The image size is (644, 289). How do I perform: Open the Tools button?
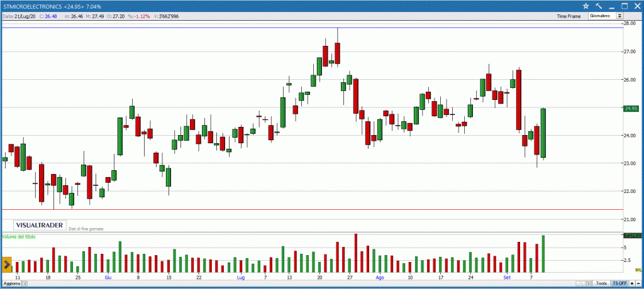point(601,284)
